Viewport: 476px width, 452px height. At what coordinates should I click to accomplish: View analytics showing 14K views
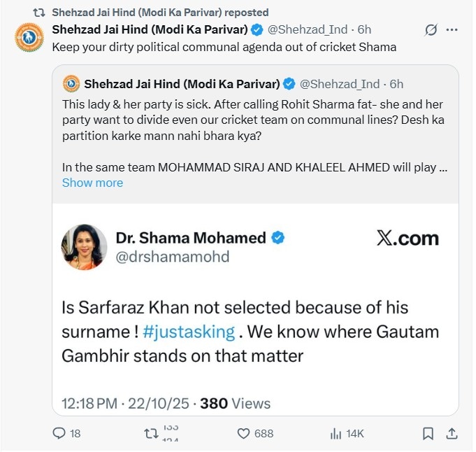tap(336, 434)
